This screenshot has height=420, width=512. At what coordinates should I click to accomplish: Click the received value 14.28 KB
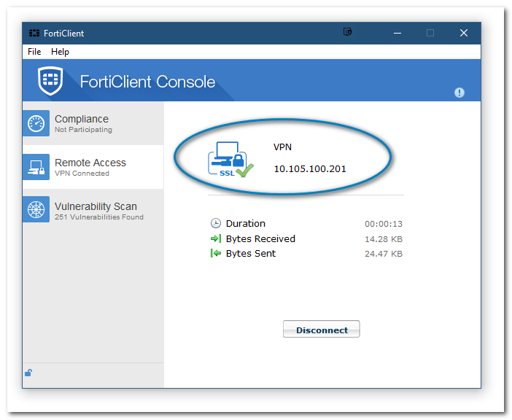coord(384,239)
